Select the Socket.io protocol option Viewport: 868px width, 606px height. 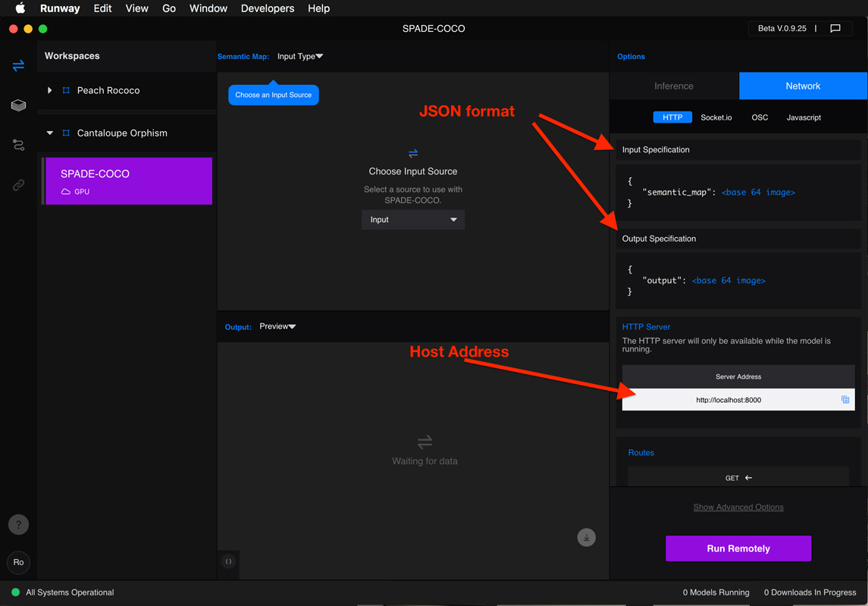click(x=716, y=117)
